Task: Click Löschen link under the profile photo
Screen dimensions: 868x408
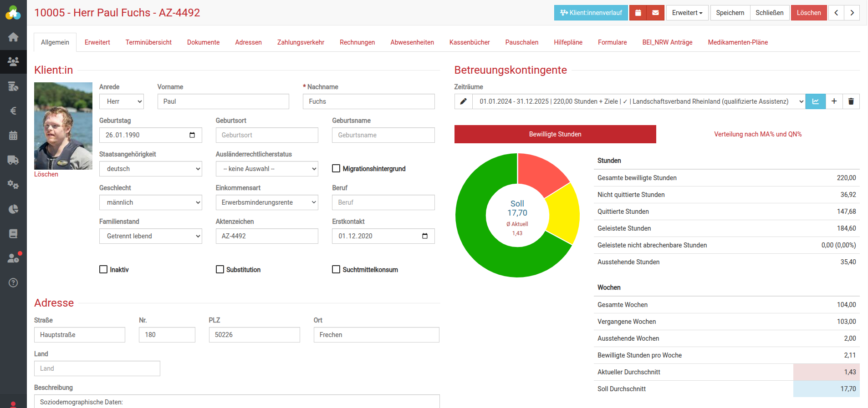Action: (46, 174)
